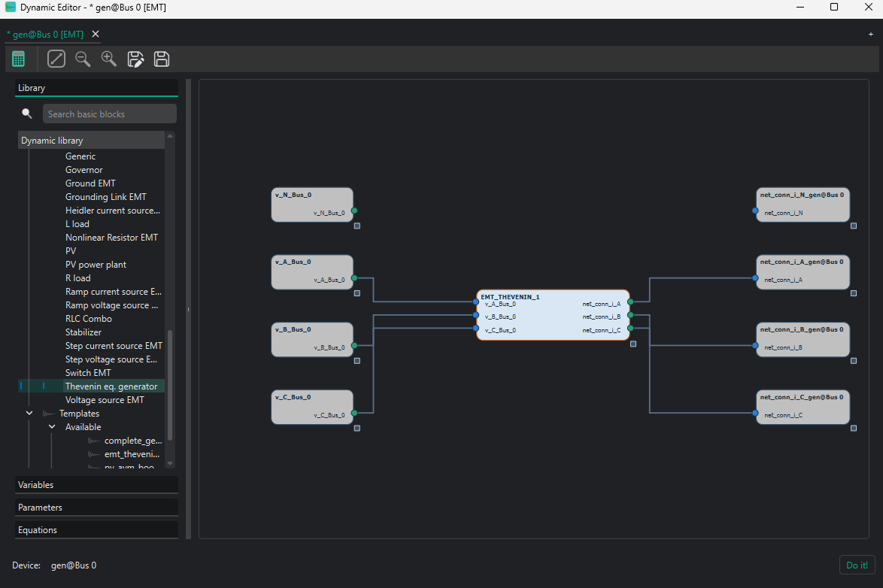Focus the Search basic blocks field
883x588 pixels.
(x=110, y=114)
